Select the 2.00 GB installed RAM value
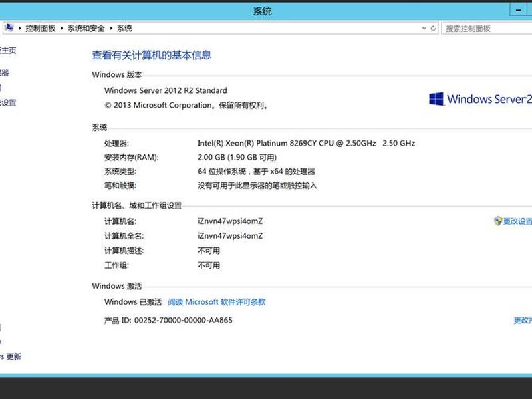The width and height of the screenshot is (532, 399). (x=237, y=157)
